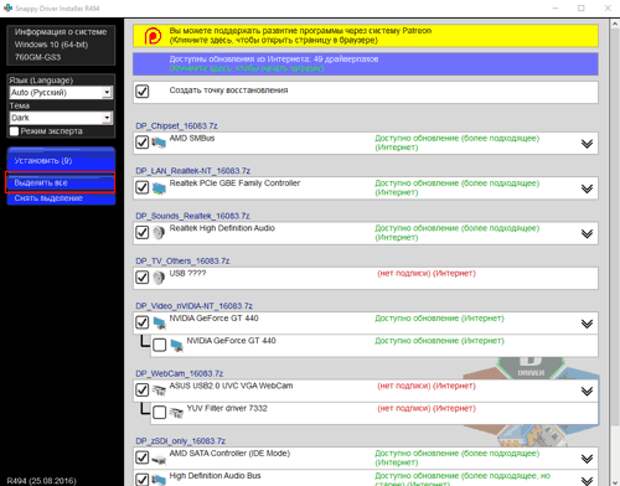Click the DP_Sounds_Realtek_16083.7z pack label
Screen dimensions: 620x486
pyautogui.click(x=192, y=216)
